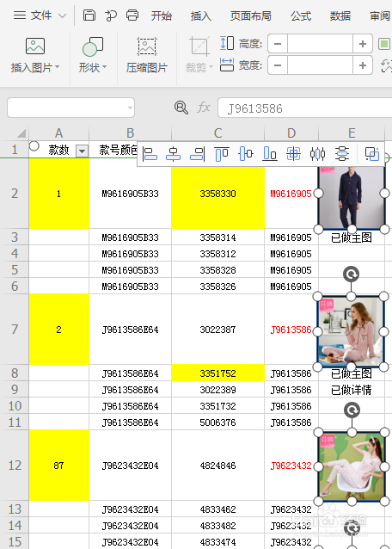The width and height of the screenshot is (392, 549).
Task: Select the align horizontal center icon
Action: [173, 154]
